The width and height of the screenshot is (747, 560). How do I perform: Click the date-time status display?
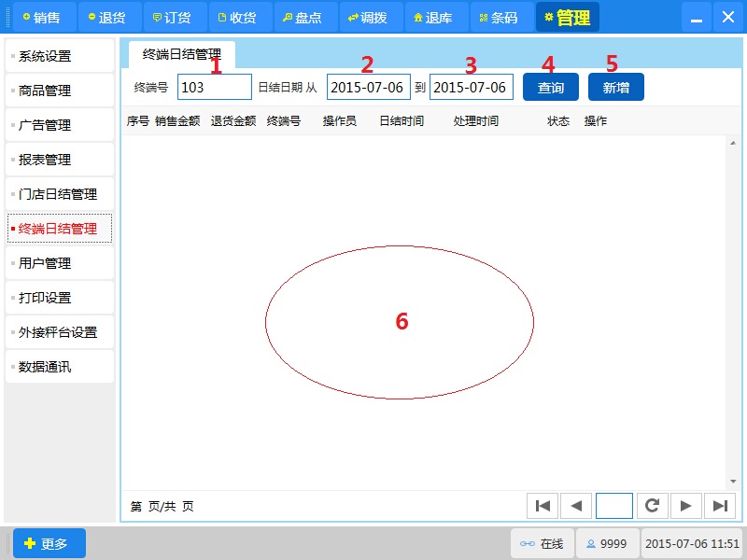[692, 543]
